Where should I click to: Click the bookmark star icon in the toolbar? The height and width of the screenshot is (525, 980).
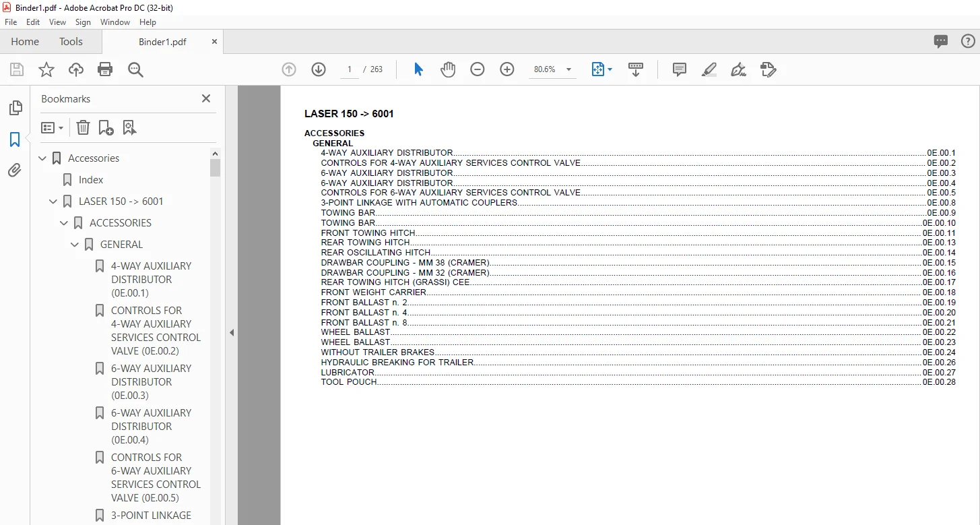coord(46,69)
